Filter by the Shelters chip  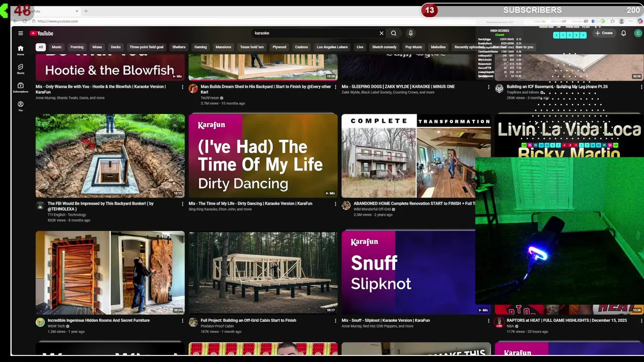coord(179,47)
